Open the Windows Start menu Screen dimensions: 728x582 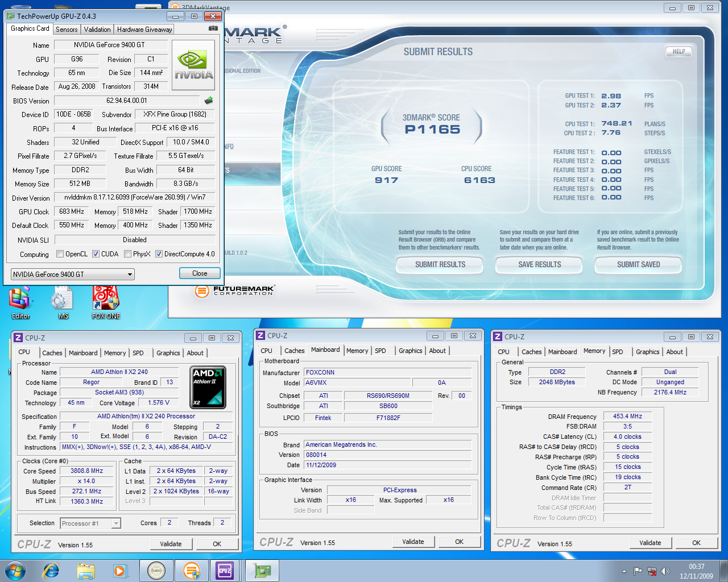(x=15, y=570)
